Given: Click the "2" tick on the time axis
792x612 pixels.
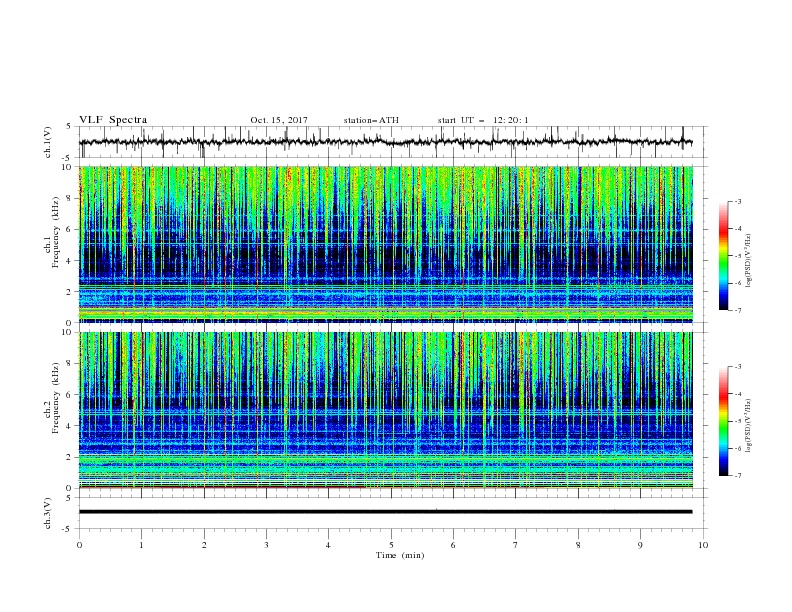Looking at the screenshot, I should [x=204, y=545].
